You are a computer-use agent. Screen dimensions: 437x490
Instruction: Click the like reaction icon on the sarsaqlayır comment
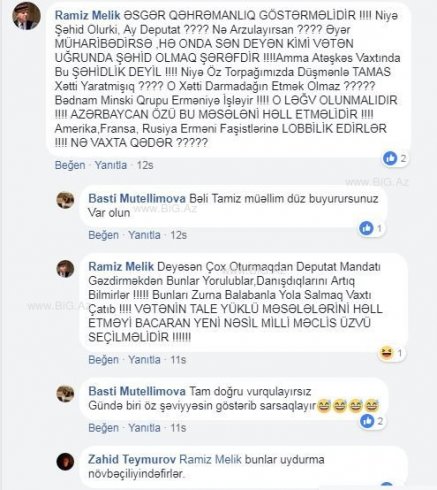(x=367, y=421)
